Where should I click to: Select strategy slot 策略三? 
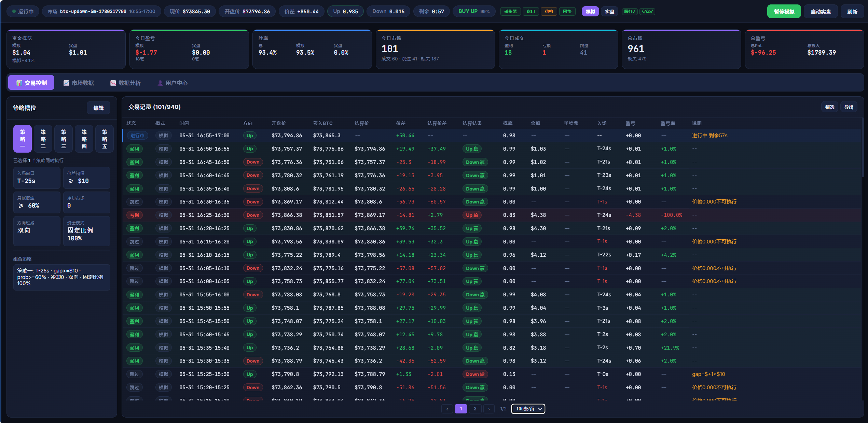64,139
